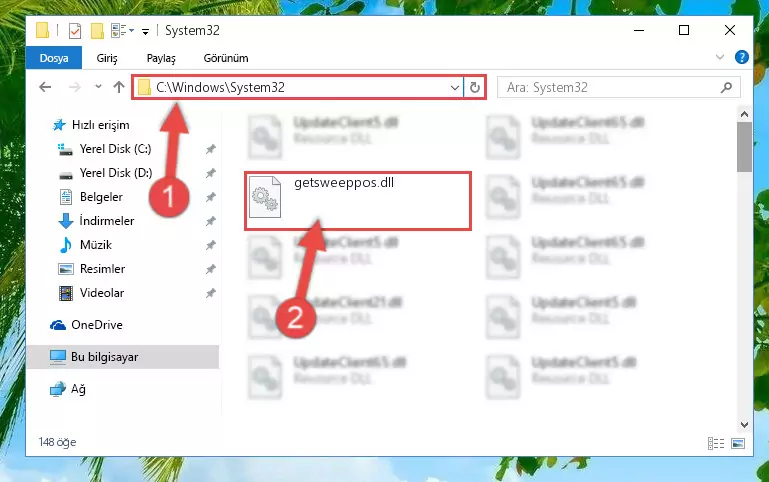Screen dimensions: 769x482
Task: Open the address bar history dropdown
Action: coord(455,88)
